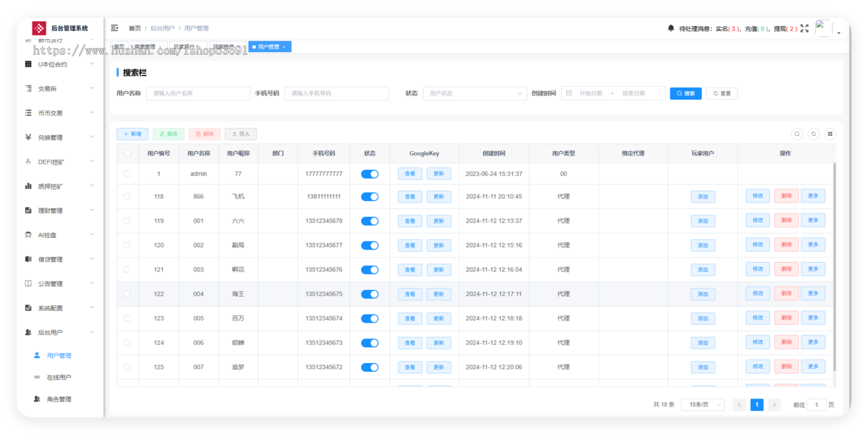Image resolution: width=868 pixels, height=434 pixels.
Task: Click the DEFI挖矿 icon
Action: pos(28,162)
